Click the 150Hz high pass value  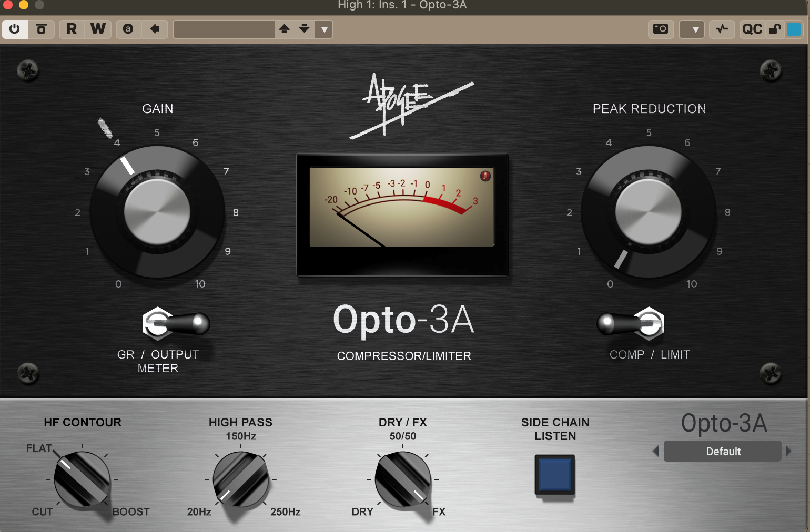[241, 436]
